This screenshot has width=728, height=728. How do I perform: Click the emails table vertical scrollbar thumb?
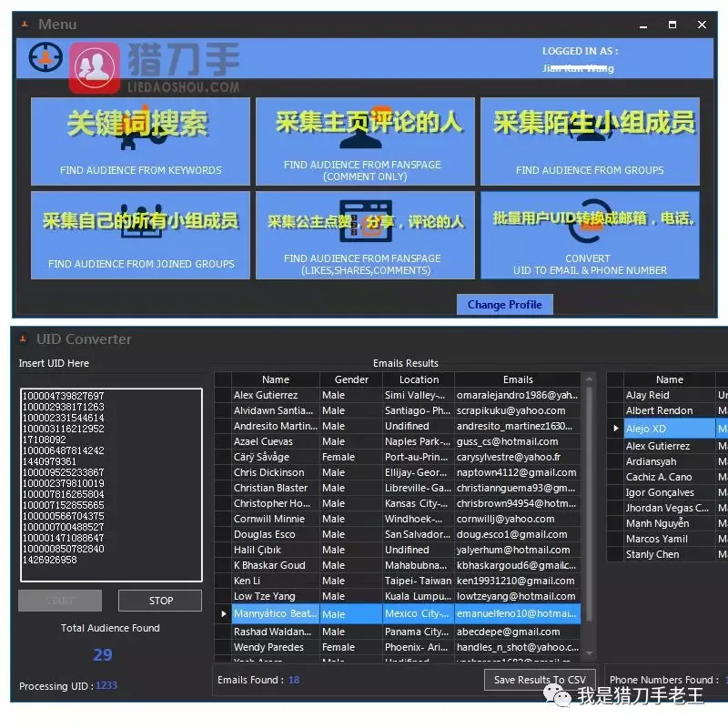tap(589, 504)
